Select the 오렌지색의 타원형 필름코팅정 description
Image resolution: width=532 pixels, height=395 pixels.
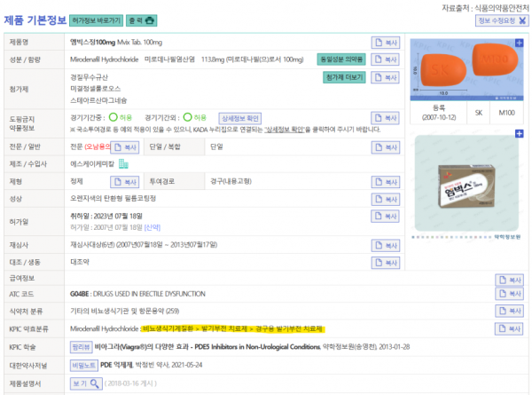point(113,198)
